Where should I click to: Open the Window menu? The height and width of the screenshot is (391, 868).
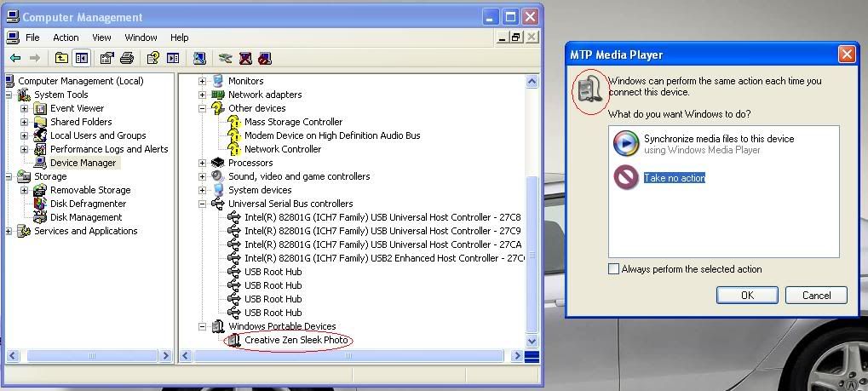141,37
